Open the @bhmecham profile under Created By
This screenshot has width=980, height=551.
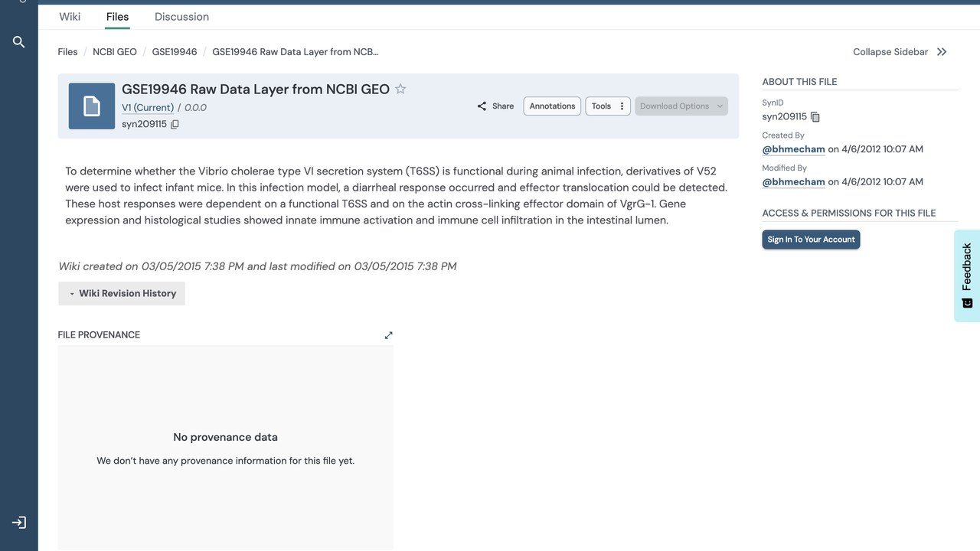pos(793,149)
